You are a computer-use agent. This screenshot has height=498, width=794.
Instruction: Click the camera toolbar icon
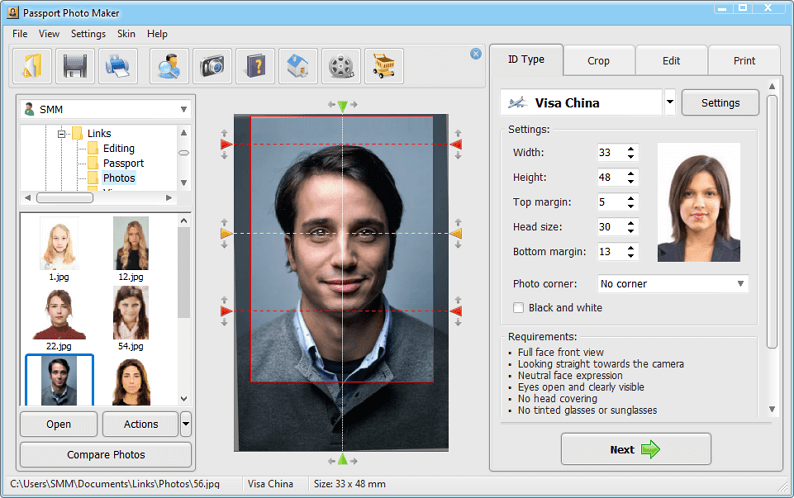[212, 66]
